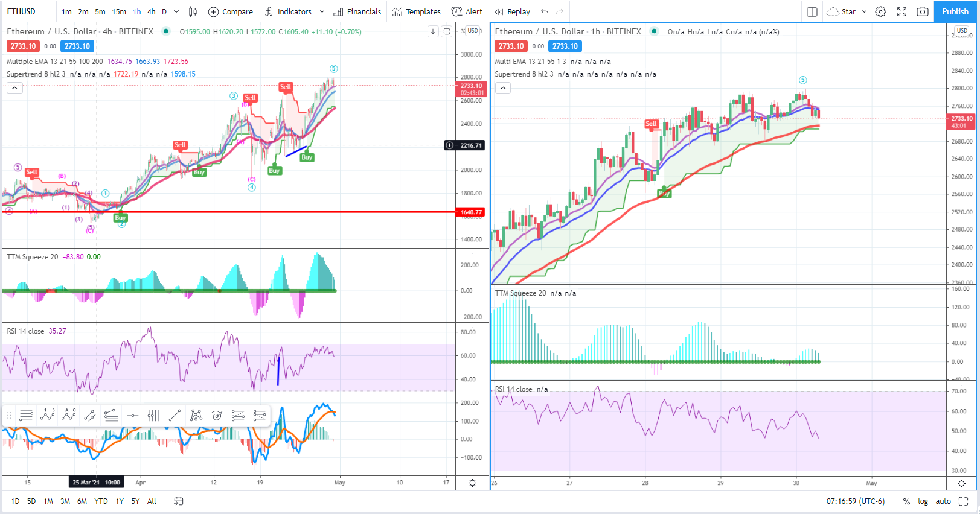Open the go-to date icon

179,501
